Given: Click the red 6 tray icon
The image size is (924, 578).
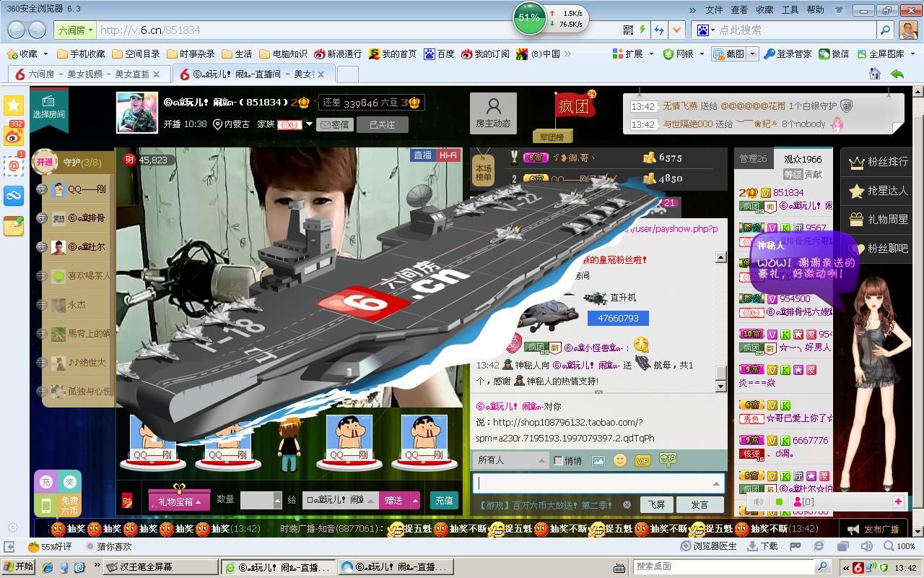Looking at the screenshot, I should pos(858,567).
